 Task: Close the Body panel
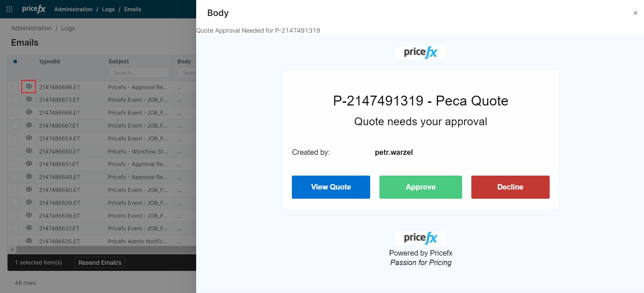635,13
